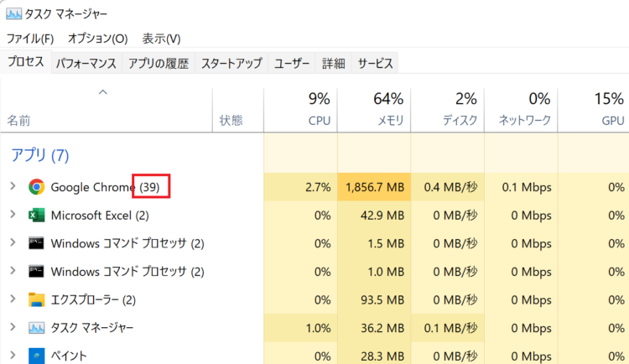Viewport: 629px width, 364px height.
Task: Sort processes by メモリ column header
Action: pos(374,109)
